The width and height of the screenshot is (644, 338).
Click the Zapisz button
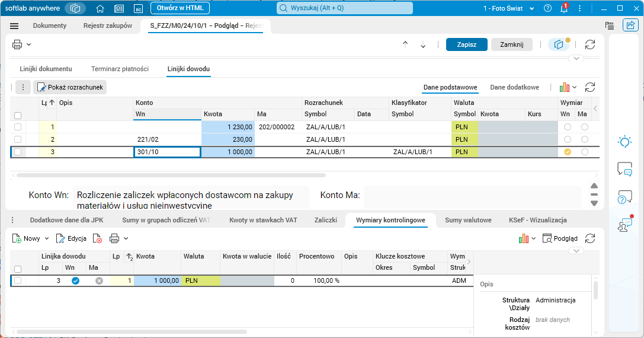[466, 44]
